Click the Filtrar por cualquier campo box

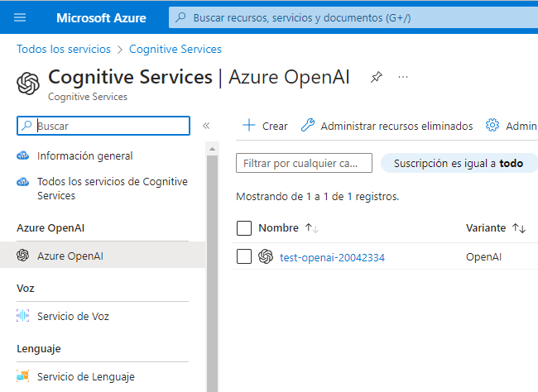[304, 163]
